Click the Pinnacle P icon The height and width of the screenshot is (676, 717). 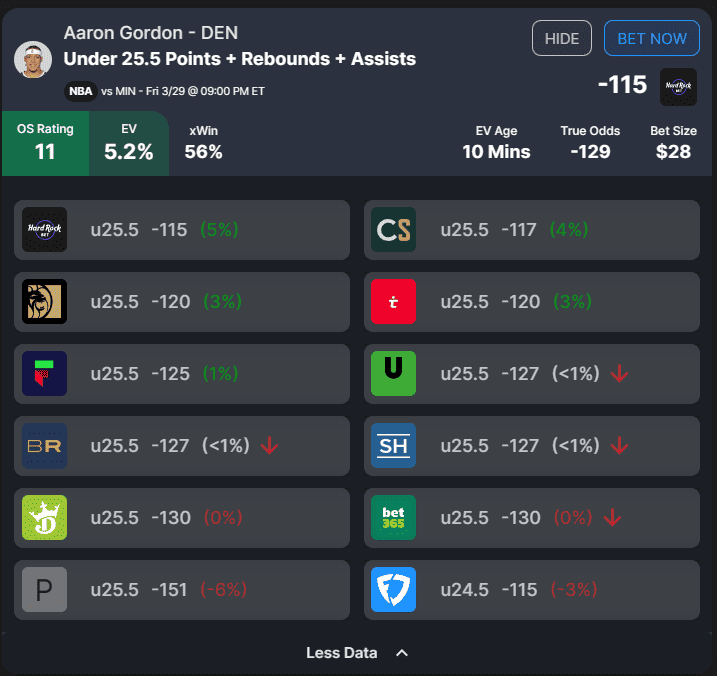click(44, 590)
